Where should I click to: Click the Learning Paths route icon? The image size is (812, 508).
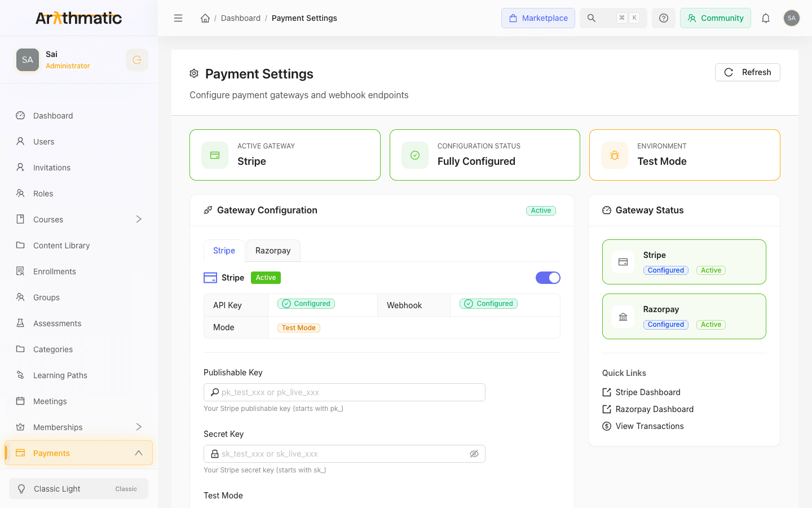pyautogui.click(x=20, y=375)
